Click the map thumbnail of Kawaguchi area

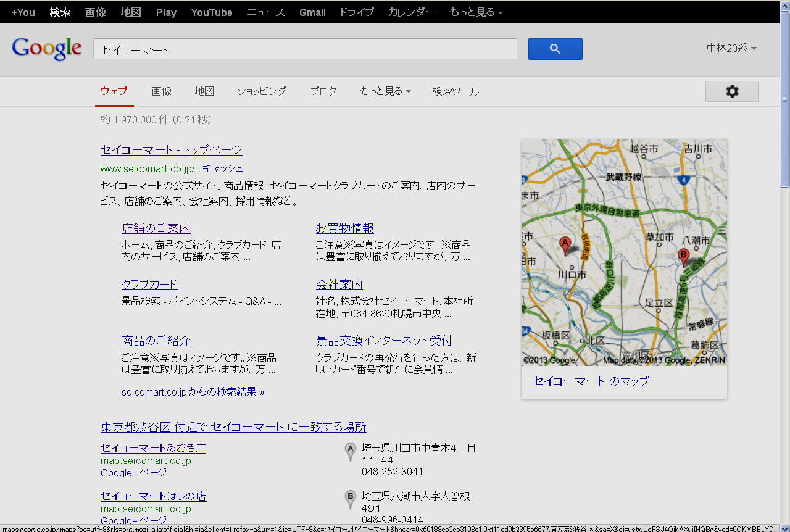tap(624, 252)
